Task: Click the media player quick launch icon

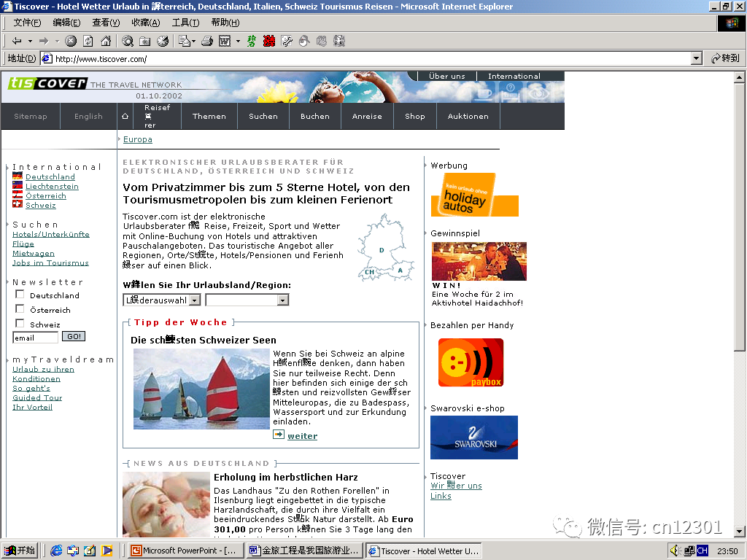Action: [x=107, y=551]
